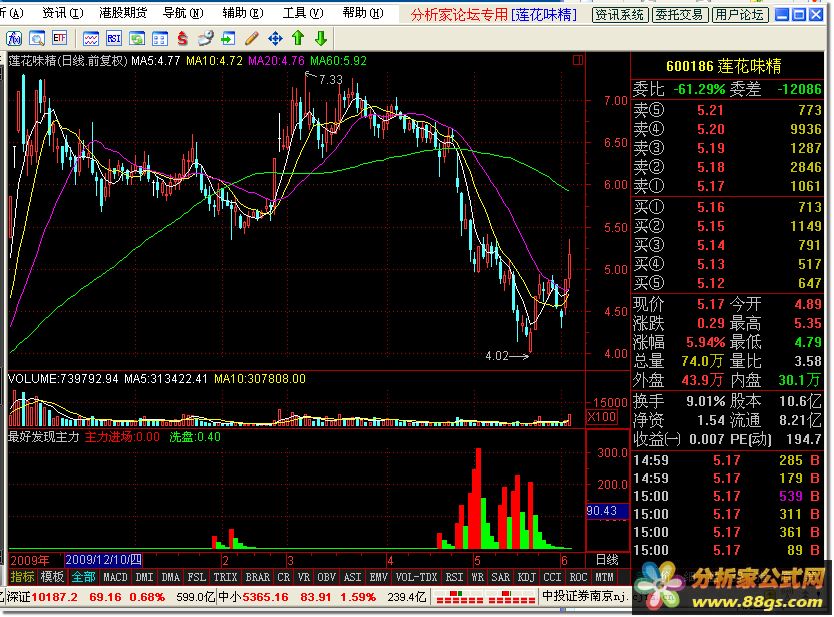Switch to the ROC indicator tab
The width and height of the screenshot is (834, 617).
(x=578, y=577)
